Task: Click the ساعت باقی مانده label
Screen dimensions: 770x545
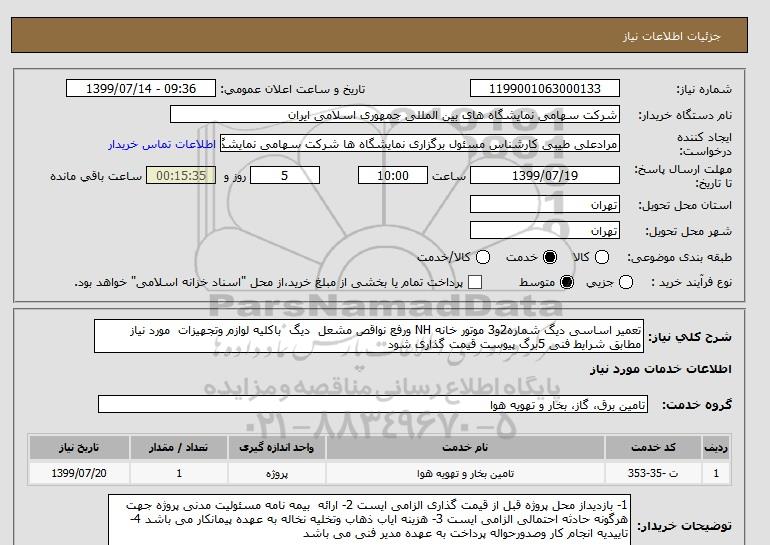Action: tap(96, 176)
